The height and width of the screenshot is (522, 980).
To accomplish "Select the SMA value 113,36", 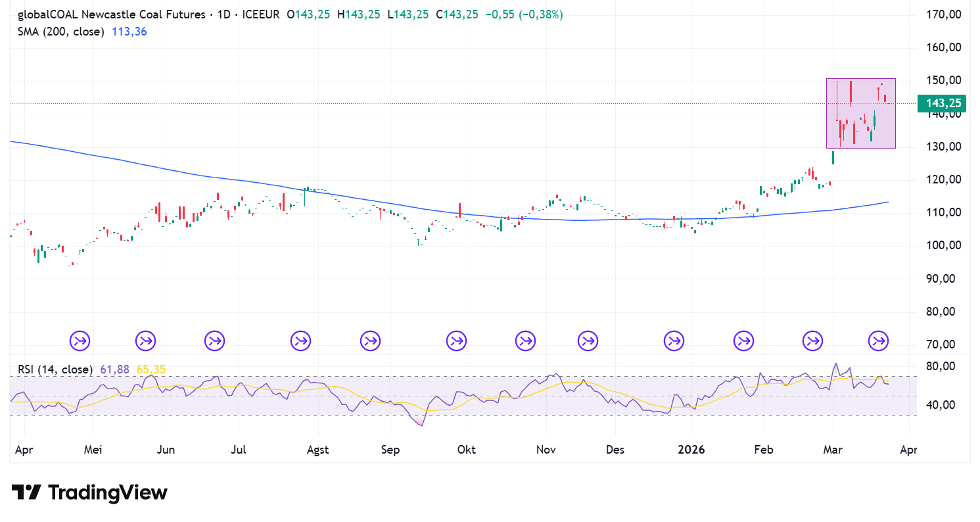I will click(128, 31).
